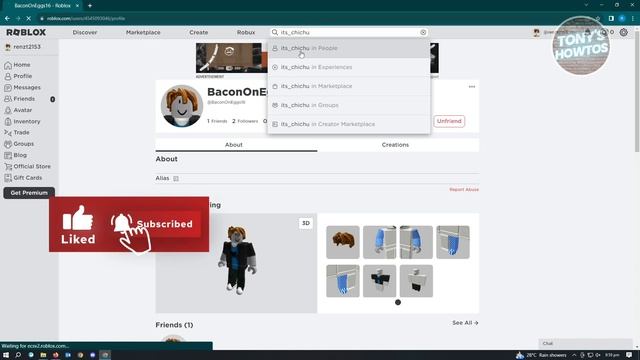Switch to the Creations tab

pyautogui.click(x=395, y=145)
